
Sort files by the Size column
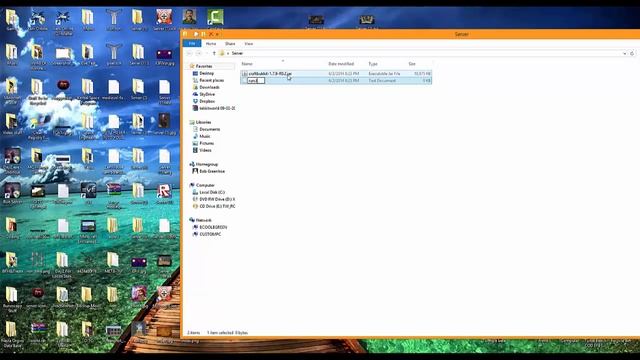412,64
